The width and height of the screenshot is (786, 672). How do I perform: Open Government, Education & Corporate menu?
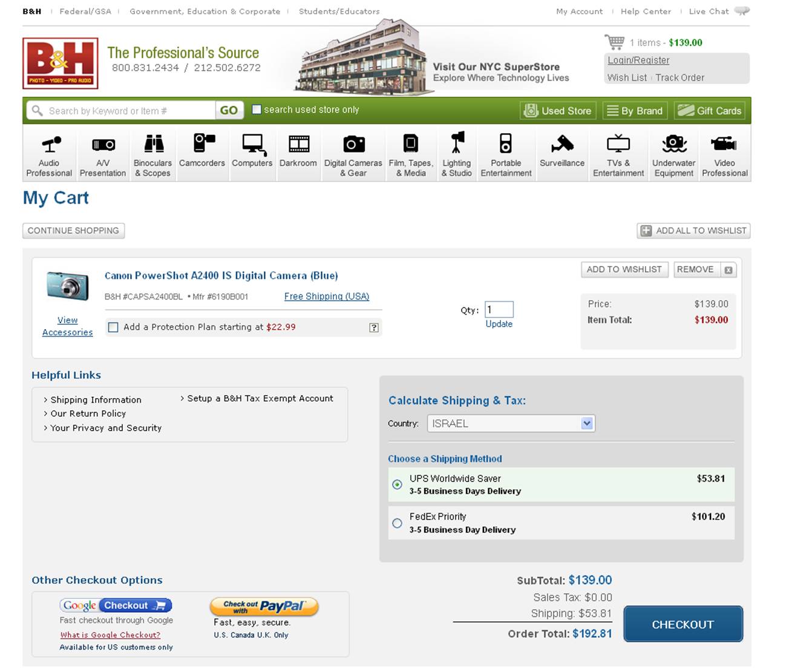coord(205,11)
